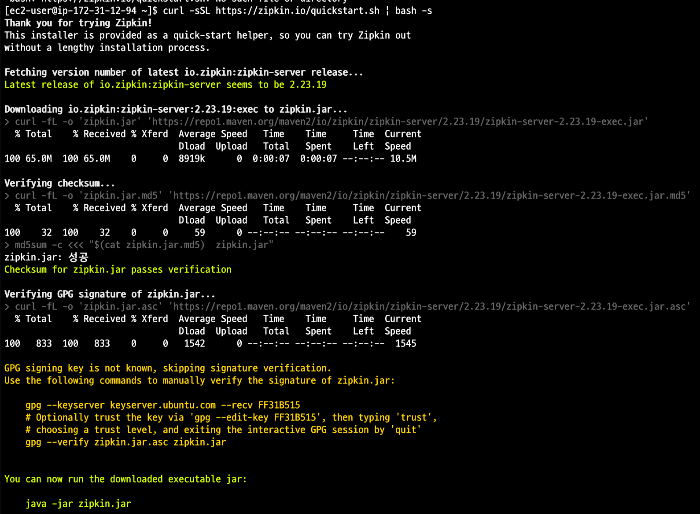Click 'GPG signing key is not known' warning
This screenshot has width=700, height=514.
click(167, 368)
